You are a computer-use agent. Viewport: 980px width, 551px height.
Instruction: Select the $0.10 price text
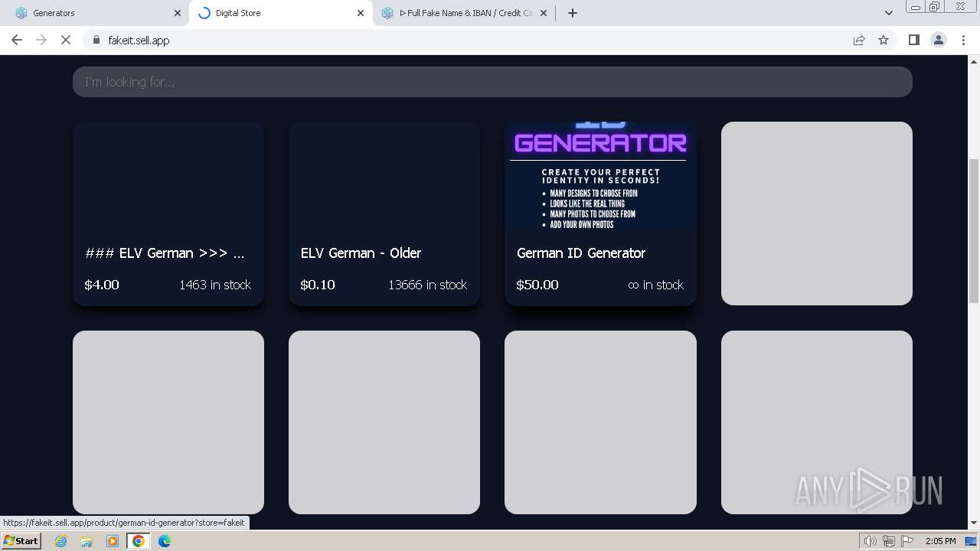pyautogui.click(x=318, y=285)
